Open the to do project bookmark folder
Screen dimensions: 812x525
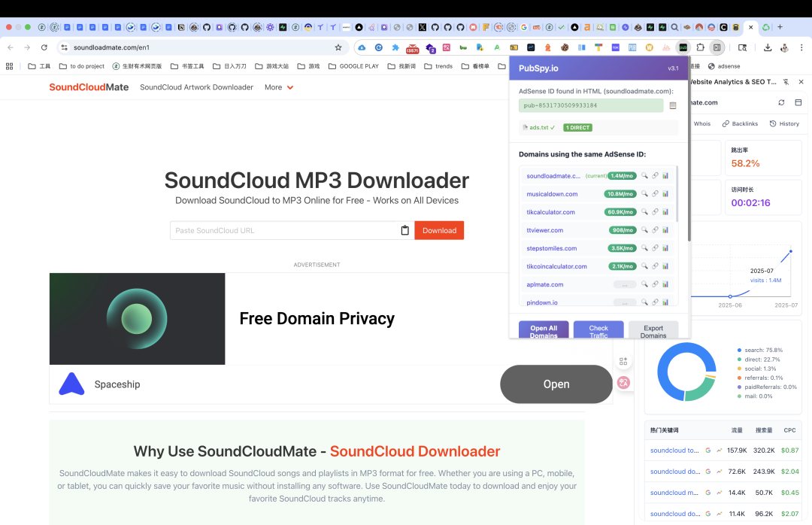pos(82,66)
